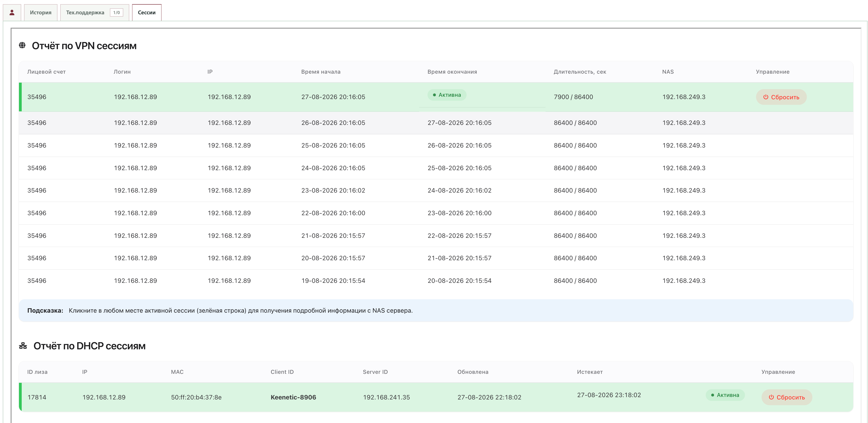Select start time 19-08-2026 20:15:54
868x423 pixels.
pyautogui.click(x=333, y=281)
